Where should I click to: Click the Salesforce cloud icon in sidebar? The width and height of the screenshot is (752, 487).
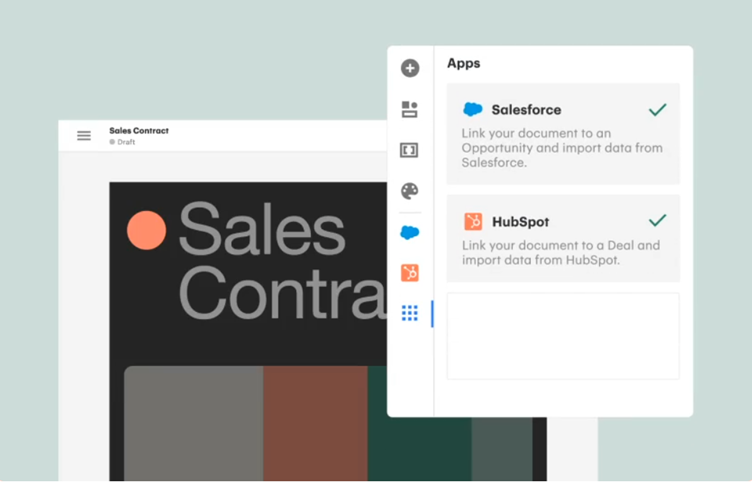pos(410,232)
